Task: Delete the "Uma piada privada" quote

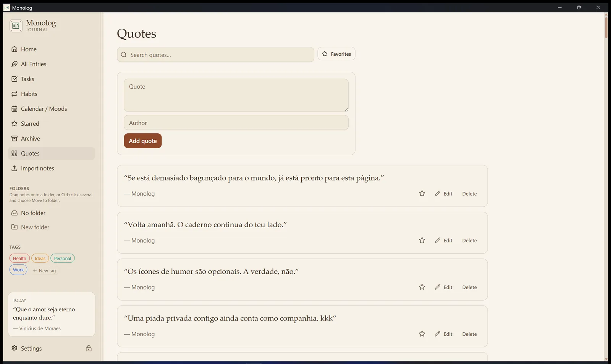Action: (469, 334)
